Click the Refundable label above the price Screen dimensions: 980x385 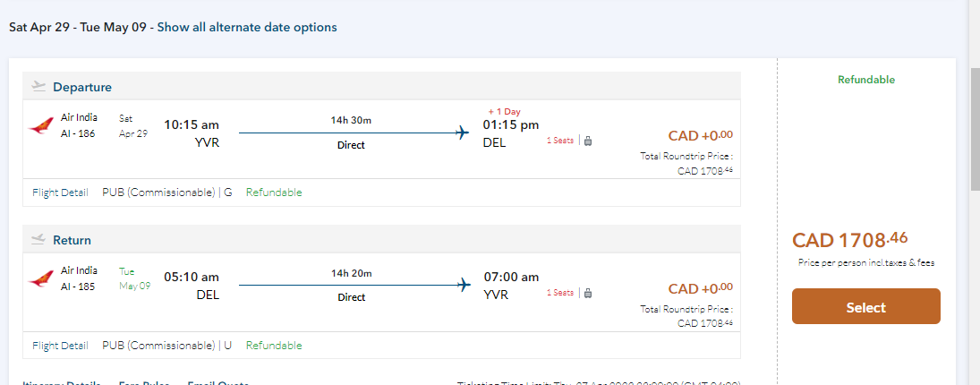(865, 80)
